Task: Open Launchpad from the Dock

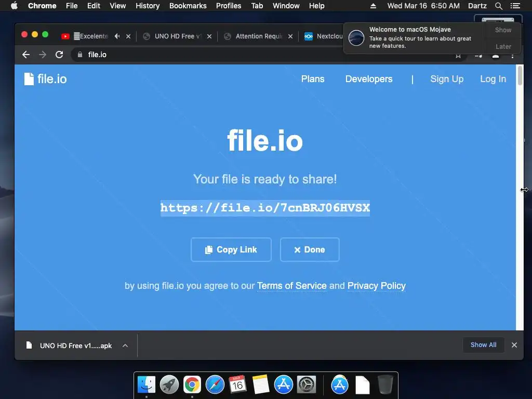Action: click(169, 384)
